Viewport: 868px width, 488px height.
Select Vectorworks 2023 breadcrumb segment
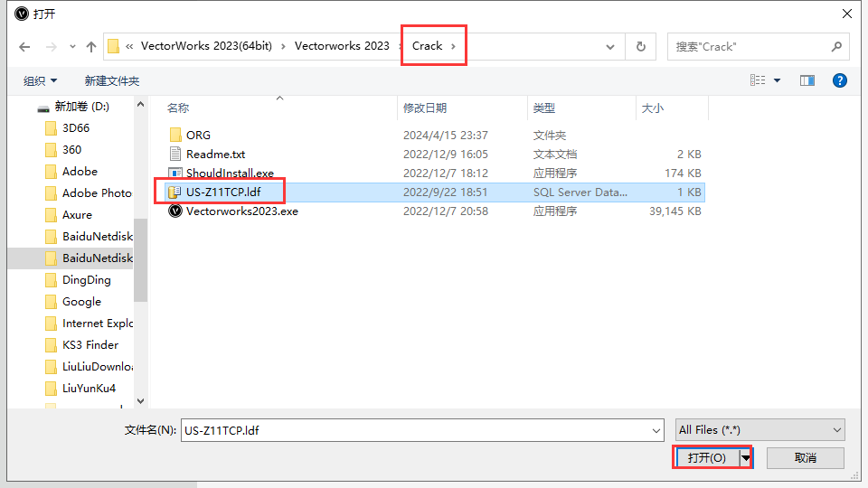click(342, 46)
